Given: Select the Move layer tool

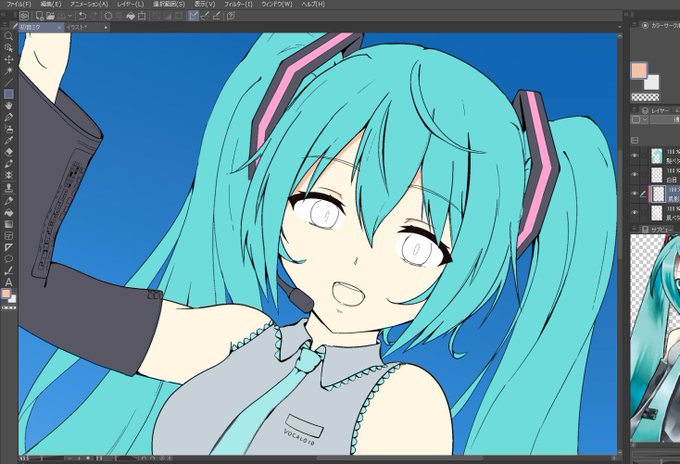Looking at the screenshot, I should 8,59.
